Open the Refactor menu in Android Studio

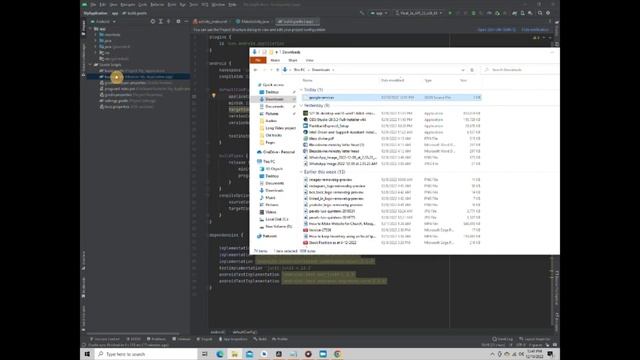157,4
